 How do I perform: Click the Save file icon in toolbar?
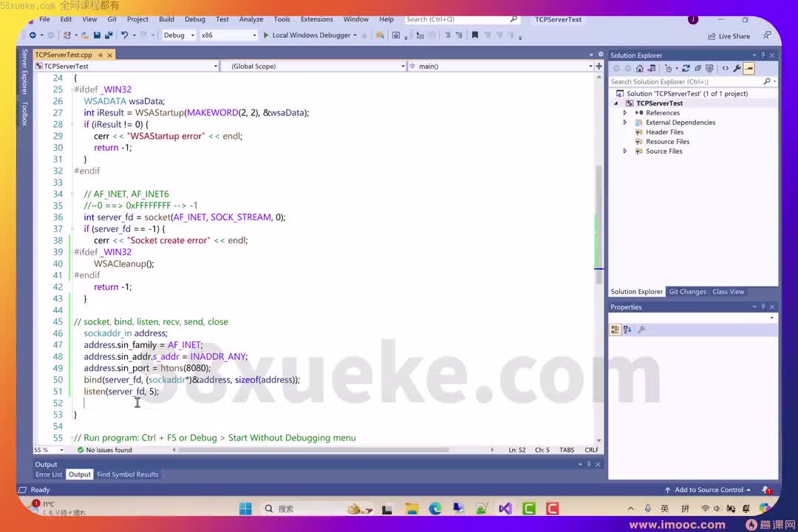(97, 35)
